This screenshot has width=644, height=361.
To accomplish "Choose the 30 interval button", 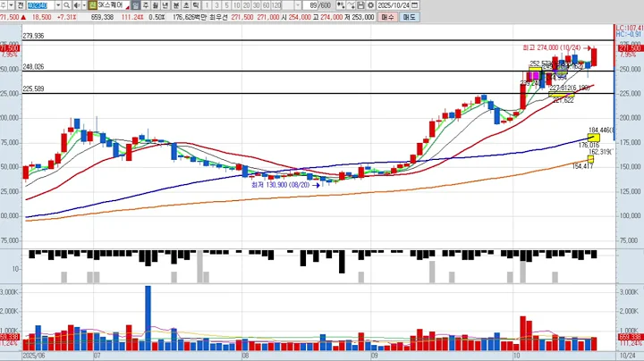I will tap(257, 5).
